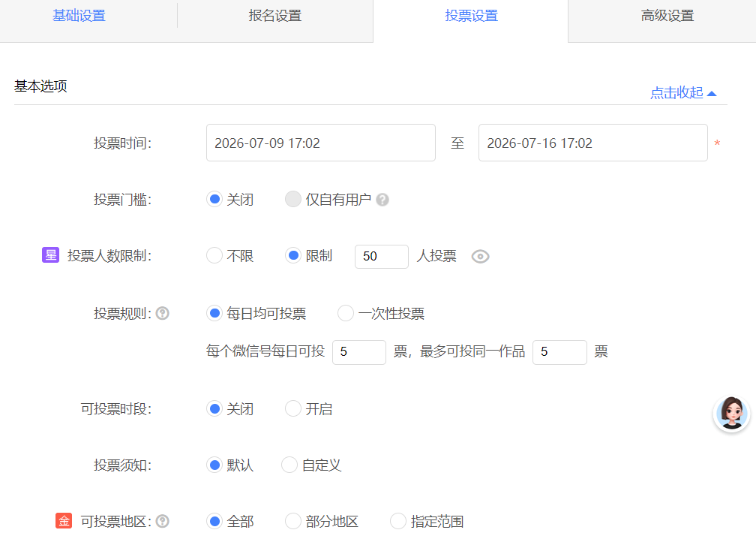The image size is (756, 542).
Task: Click the help icon beside 投票规则
Action: pyautogui.click(x=163, y=313)
